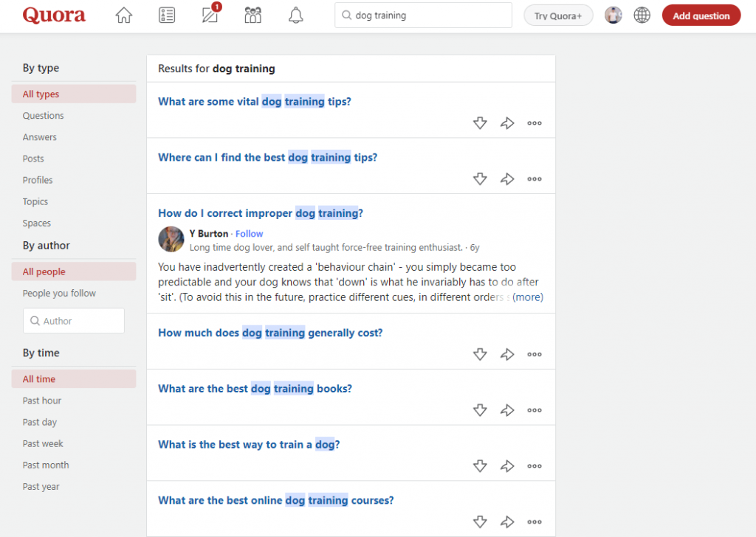This screenshot has width=756, height=537.
Task: Open 'How much does dog training generally cost?'
Action: pos(270,333)
